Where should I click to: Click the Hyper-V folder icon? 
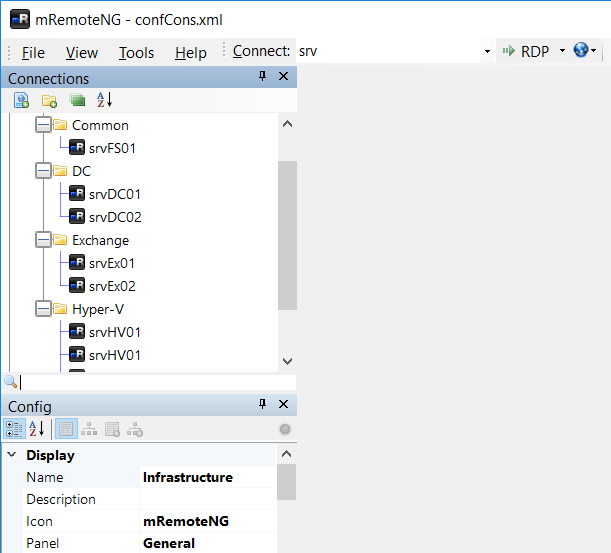point(60,309)
